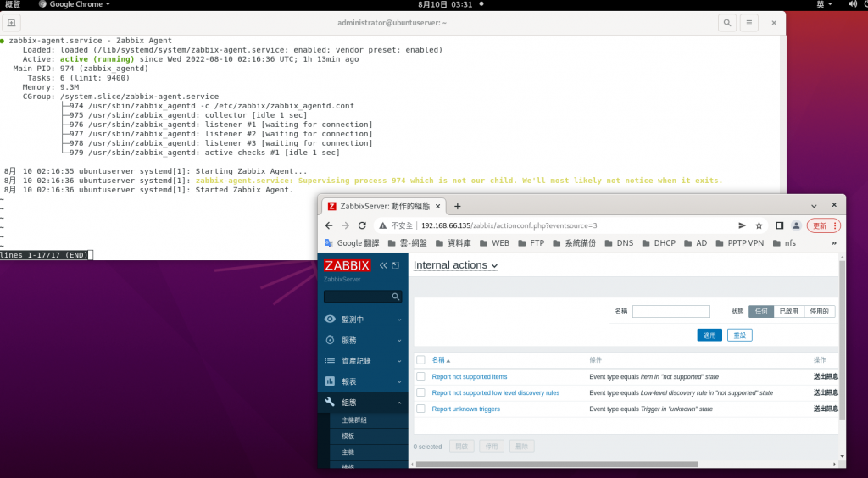Check Report not supported items row

[x=420, y=376]
